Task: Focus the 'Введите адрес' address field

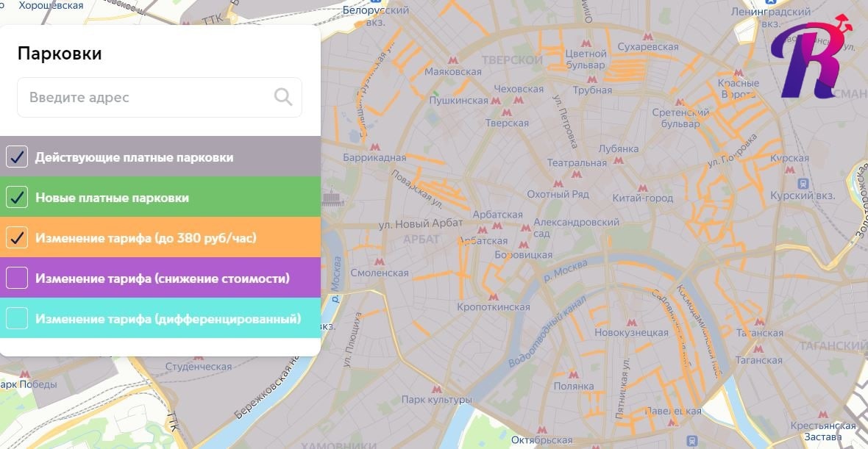Action: click(x=160, y=97)
